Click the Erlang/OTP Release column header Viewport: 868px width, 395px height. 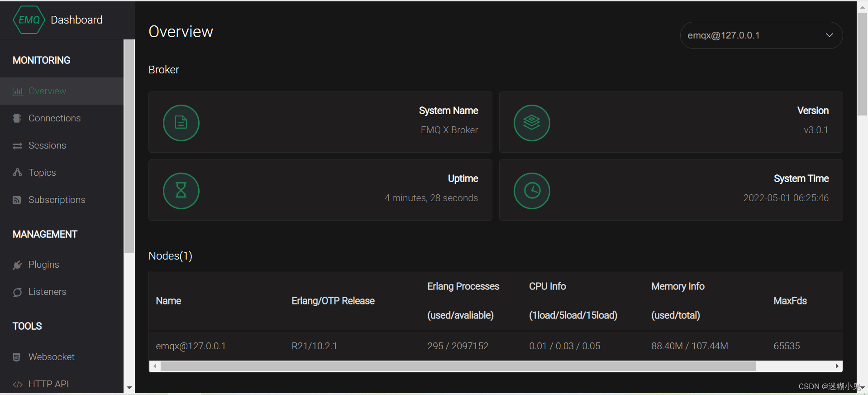coord(333,301)
